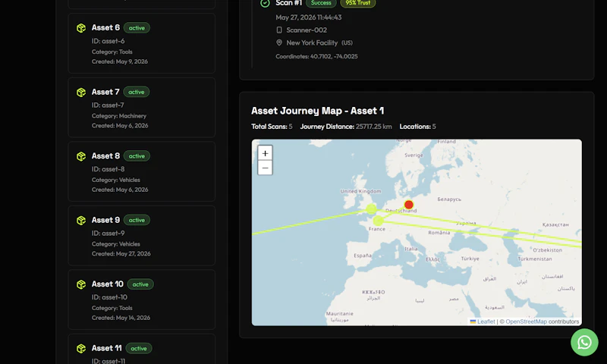Select the Asset 10 card title

[x=108, y=284]
